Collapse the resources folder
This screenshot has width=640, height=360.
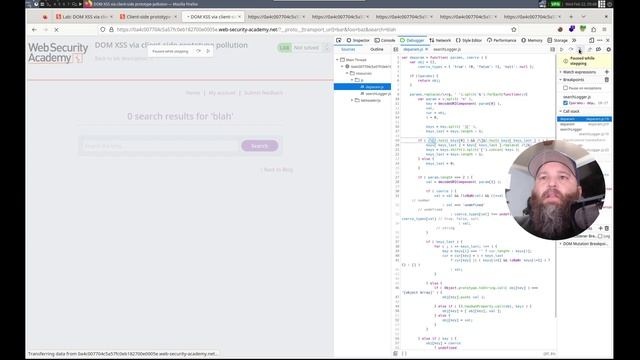(347, 73)
